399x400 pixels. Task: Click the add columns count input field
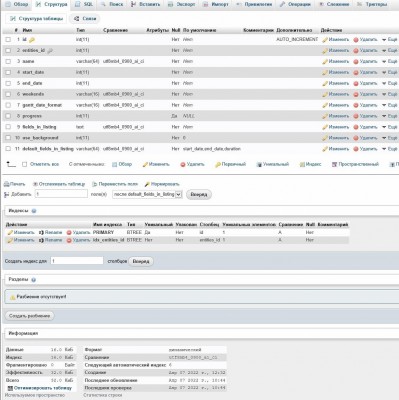coord(61,194)
